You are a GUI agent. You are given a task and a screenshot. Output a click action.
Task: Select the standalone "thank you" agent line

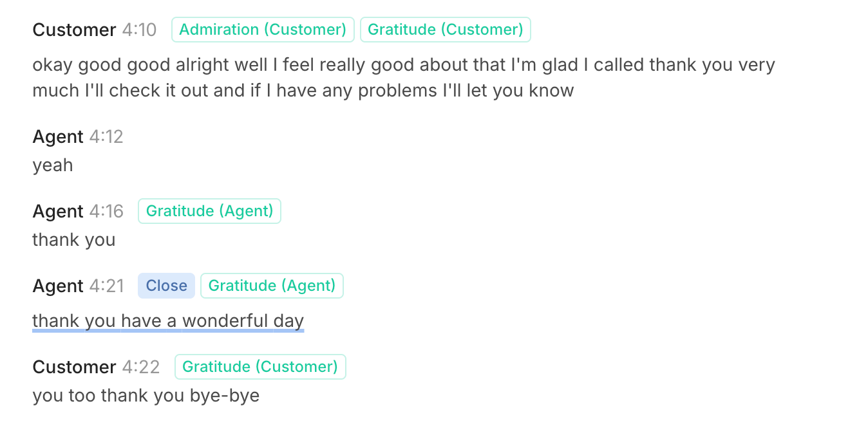[x=74, y=240]
